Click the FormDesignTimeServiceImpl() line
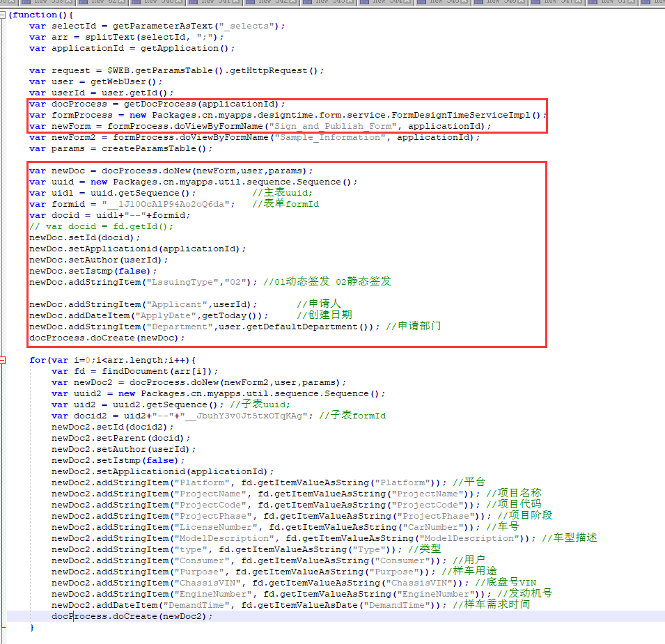The image size is (665, 644). point(288,116)
